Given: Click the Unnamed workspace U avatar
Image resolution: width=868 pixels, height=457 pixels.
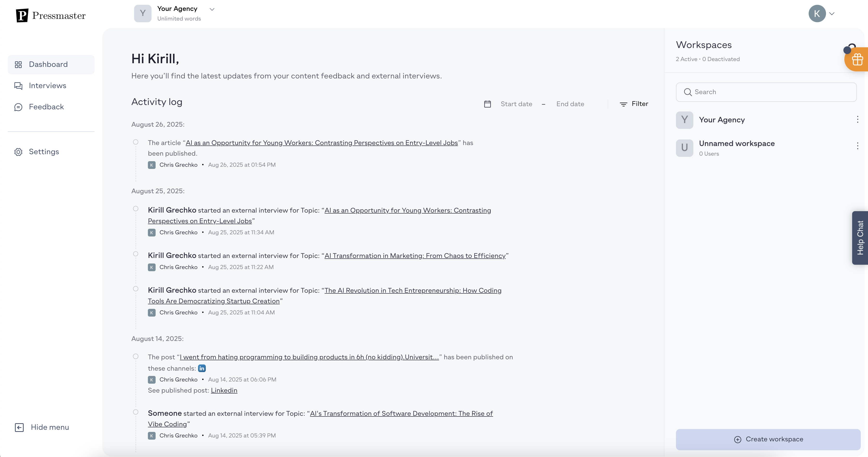Looking at the screenshot, I should click(684, 148).
